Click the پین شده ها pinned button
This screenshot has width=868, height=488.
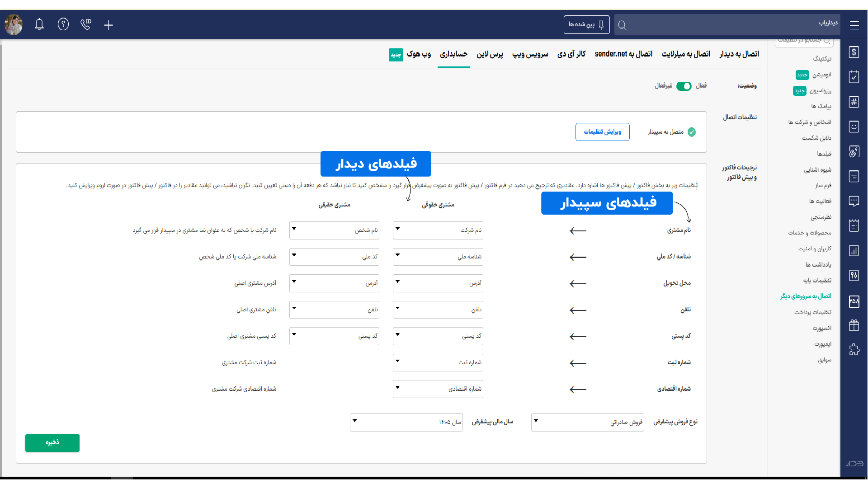586,25
